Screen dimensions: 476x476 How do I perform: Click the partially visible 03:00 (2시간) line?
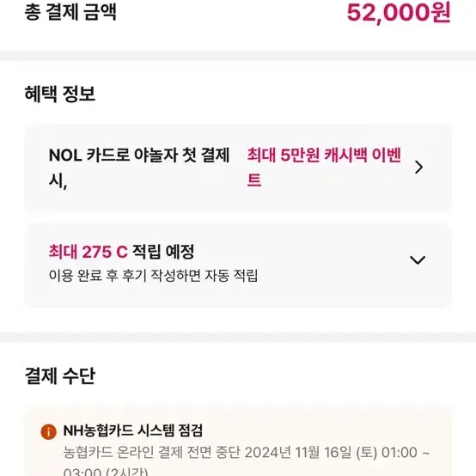[x=106, y=472]
